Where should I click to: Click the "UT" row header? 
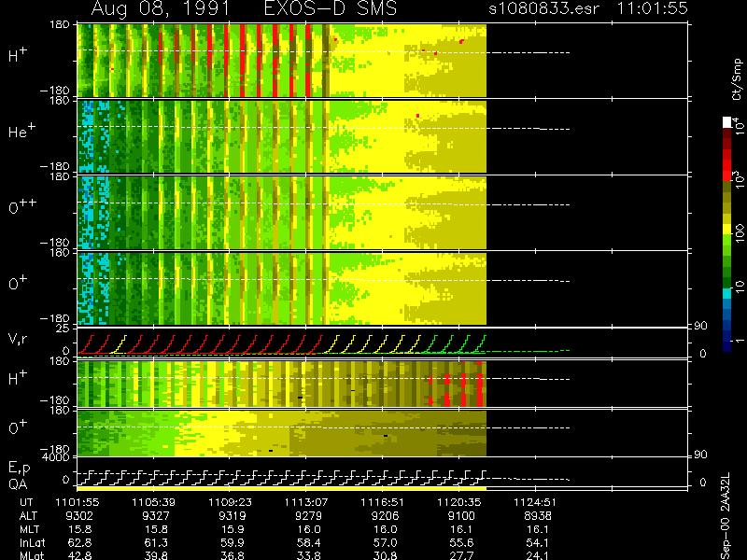[x=26, y=502]
